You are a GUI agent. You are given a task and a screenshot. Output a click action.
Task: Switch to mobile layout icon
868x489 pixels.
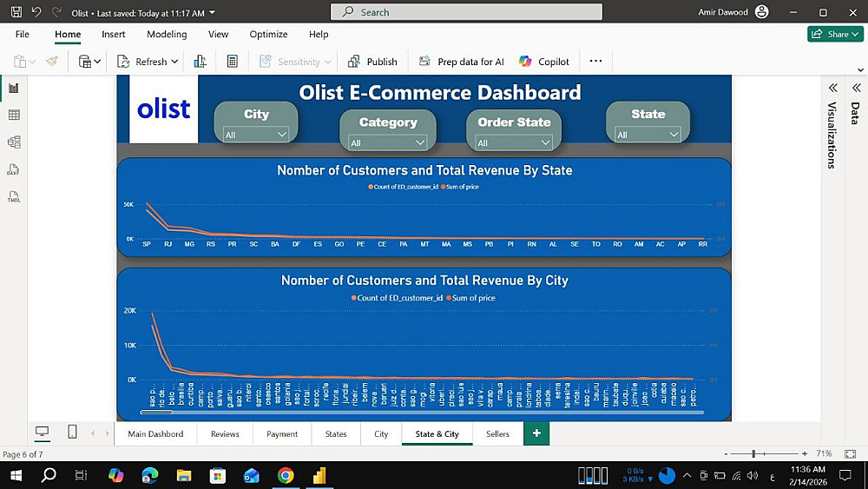point(72,432)
